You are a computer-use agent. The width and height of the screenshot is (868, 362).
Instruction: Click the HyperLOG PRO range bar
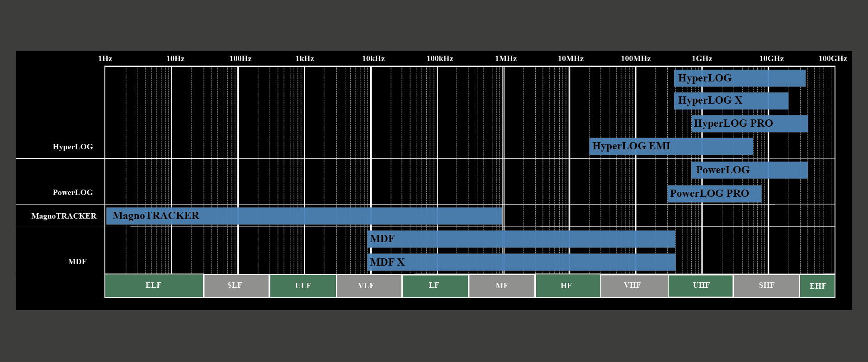[x=749, y=124]
